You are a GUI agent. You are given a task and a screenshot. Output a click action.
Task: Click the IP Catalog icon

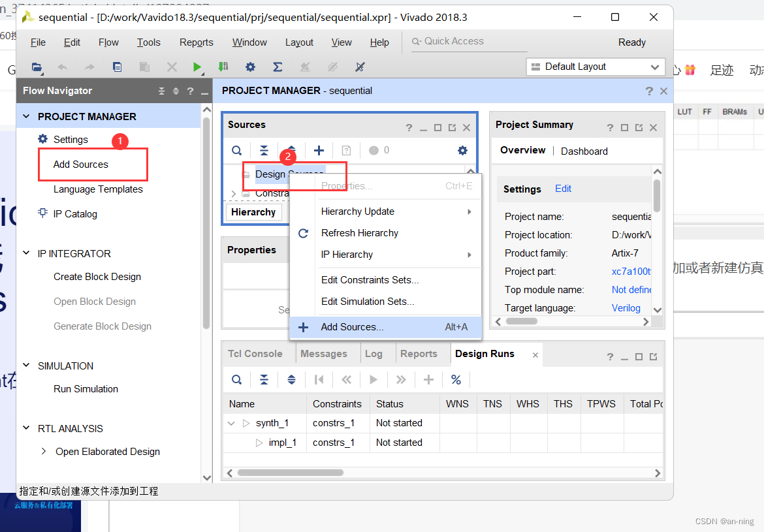click(43, 213)
